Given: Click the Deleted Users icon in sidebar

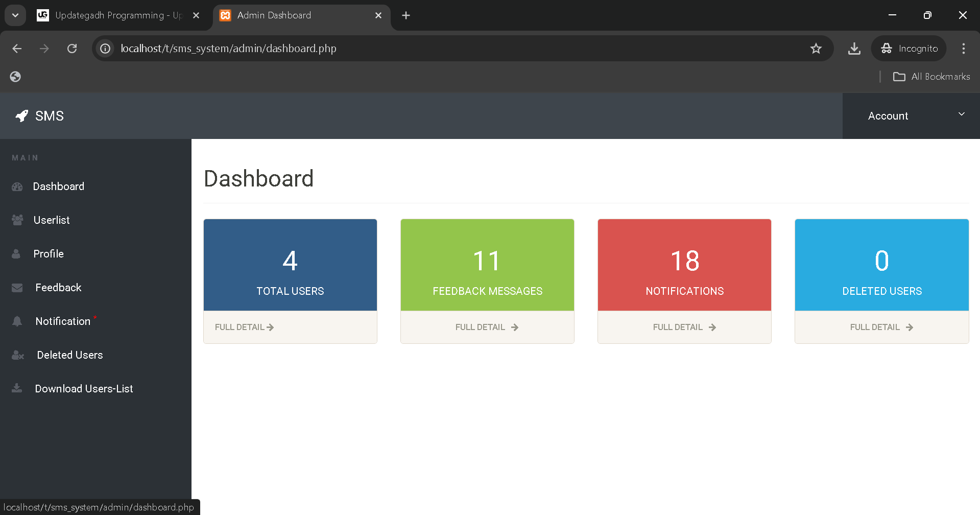Looking at the screenshot, I should 18,355.
